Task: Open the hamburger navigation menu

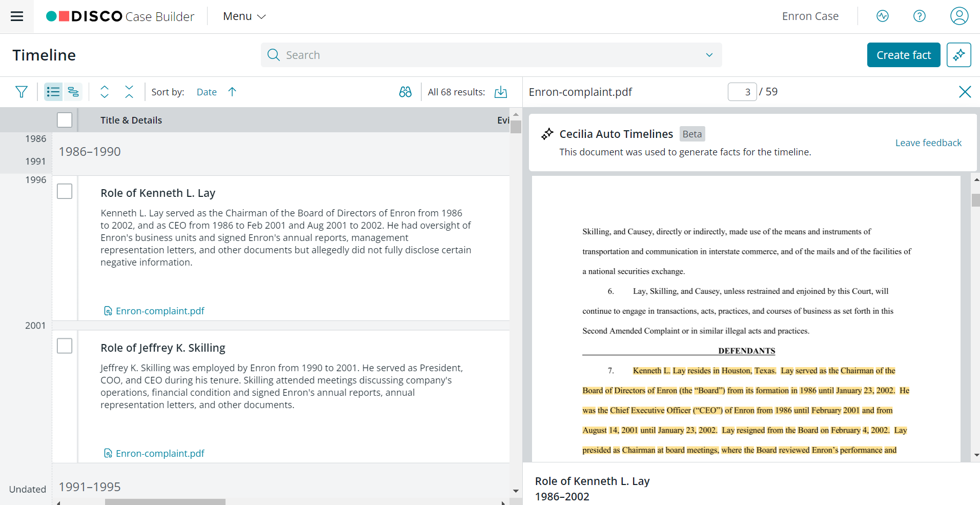Action: [x=17, y=16]
